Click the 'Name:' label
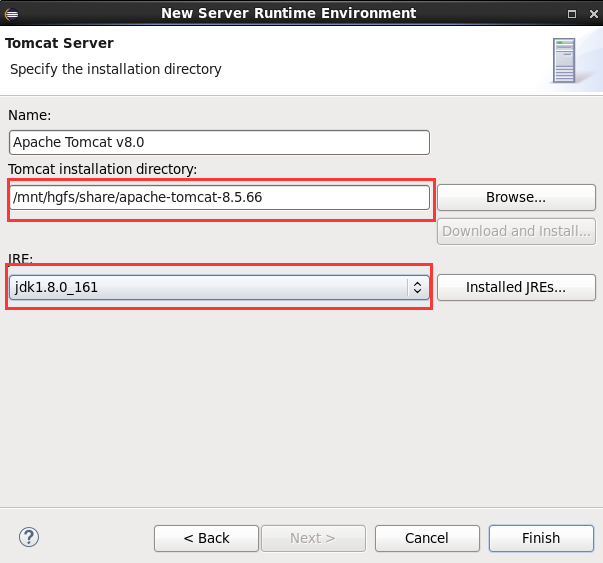603x563 pixels. click(30, 115)
